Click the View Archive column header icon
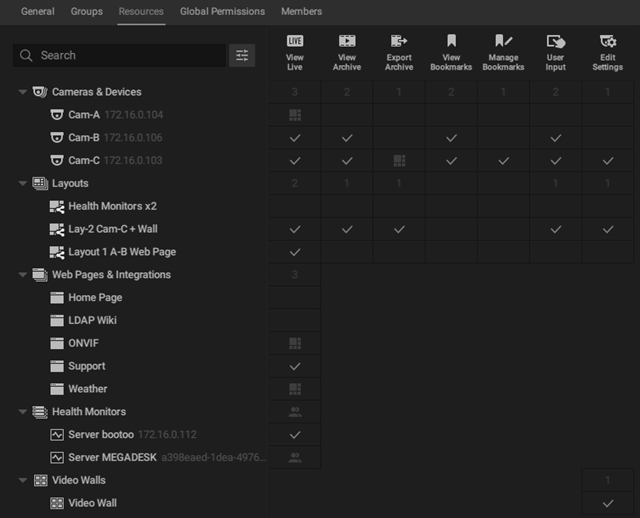640x518 pixels. [347, 41]
